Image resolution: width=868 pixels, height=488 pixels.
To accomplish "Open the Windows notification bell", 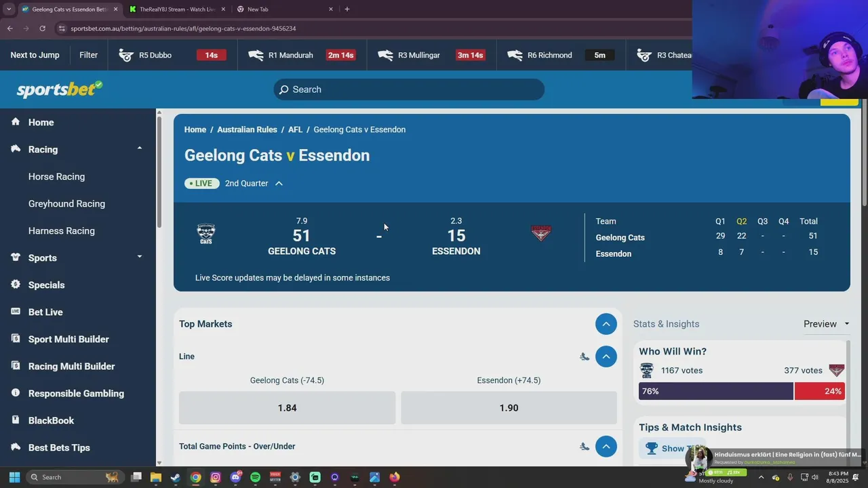I will click(856, 477).
